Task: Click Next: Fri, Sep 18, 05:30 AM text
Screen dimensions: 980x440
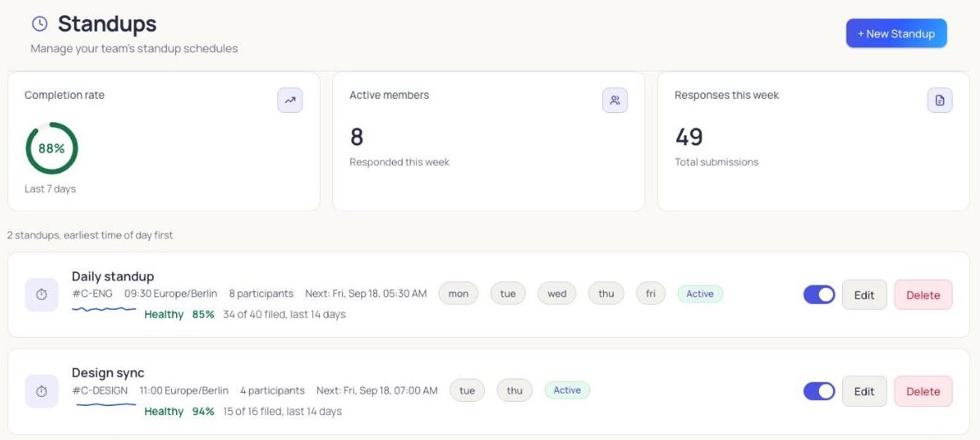Action: point(366,294)
